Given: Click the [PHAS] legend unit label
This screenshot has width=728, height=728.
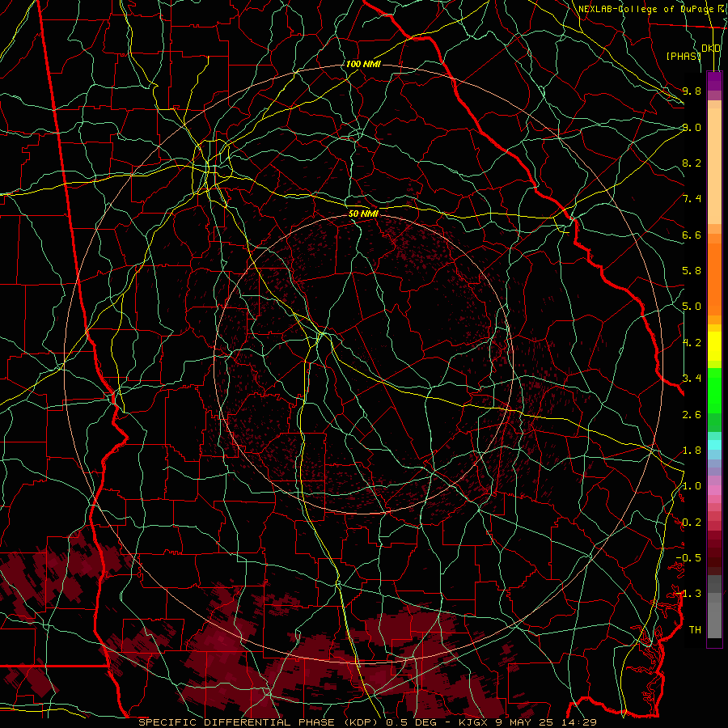Looking at the screenshot, I should click(x=684, y=56).
